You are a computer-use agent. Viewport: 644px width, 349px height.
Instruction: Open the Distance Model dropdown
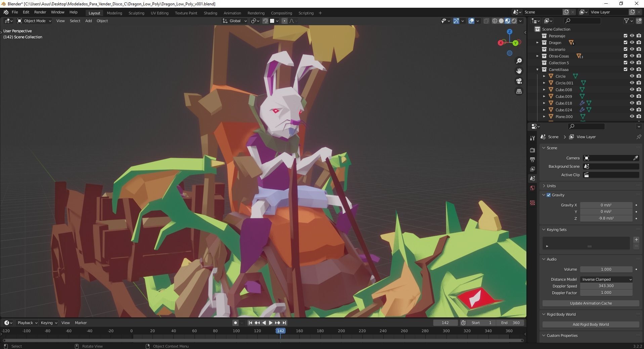tap(606, 279)
